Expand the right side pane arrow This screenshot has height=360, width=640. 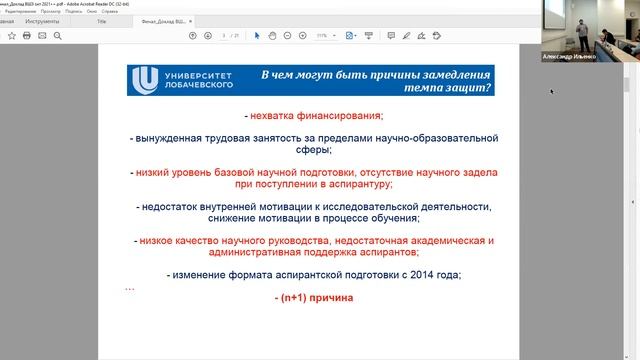633,202
